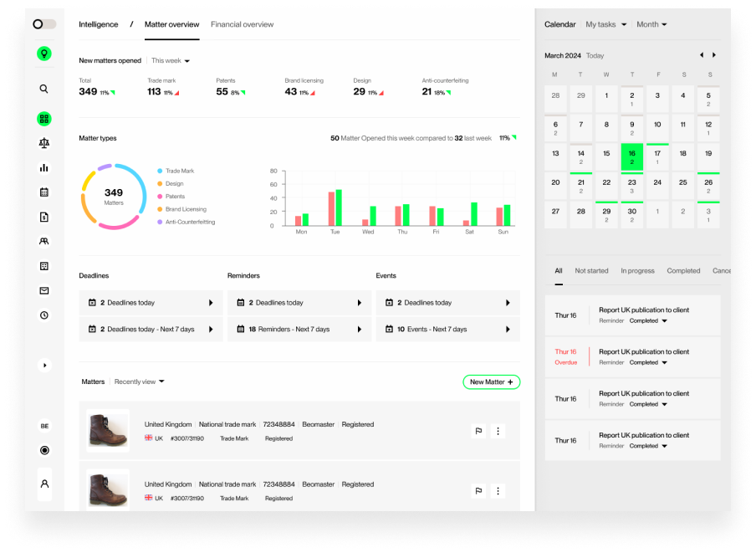756x553 pixels.
Task: Open search from the left sidebar
Action: (44, 89)
